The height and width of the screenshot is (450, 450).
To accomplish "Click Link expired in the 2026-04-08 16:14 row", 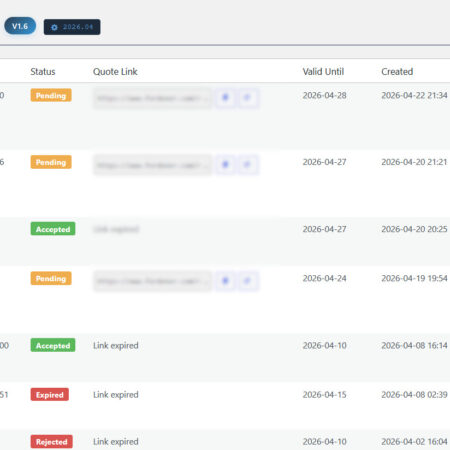I will [116, 345].
